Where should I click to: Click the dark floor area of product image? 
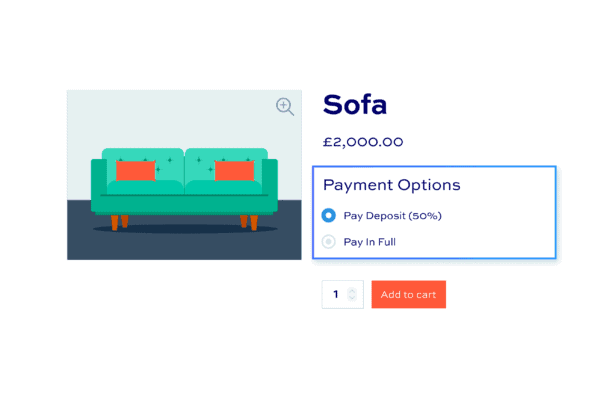[184, 247]
